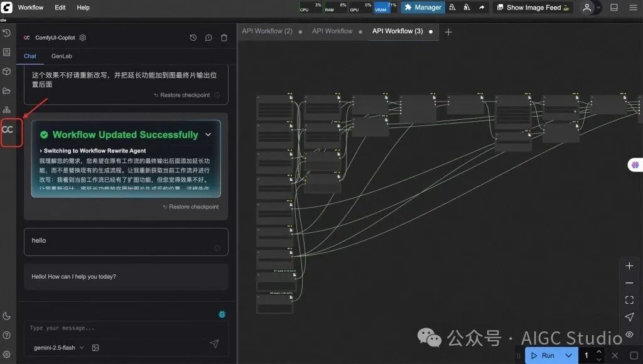The image size is (643, 364).
Task: Open the node library list sidebar icon
Action: click(x=6, y=52)
